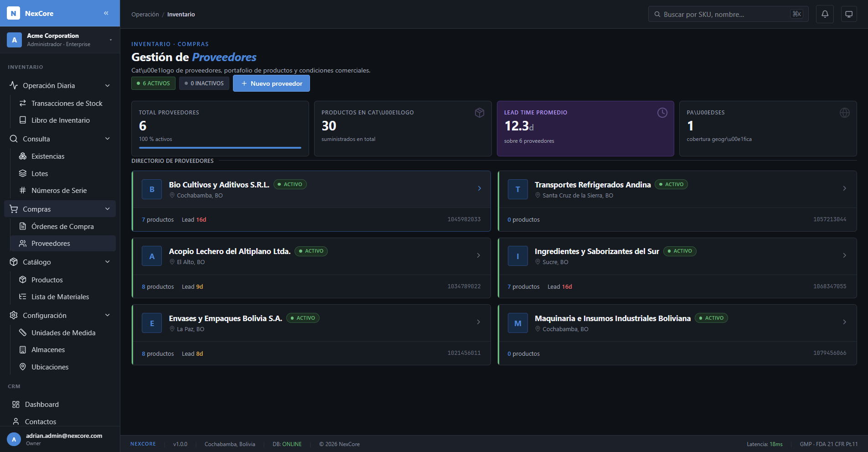The image size is (868, 452).
Task: Click the Compras shopping cart icon
Action: click(x=14, y=209)
